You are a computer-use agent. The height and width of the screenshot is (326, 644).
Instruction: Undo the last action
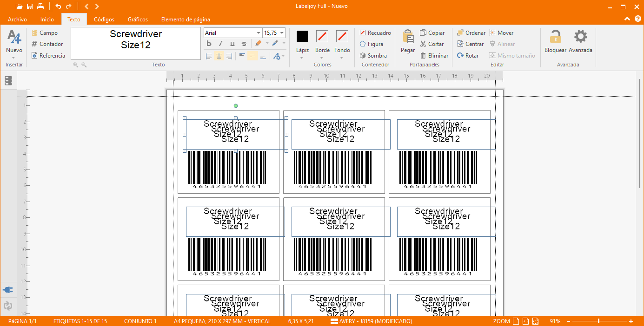pyautogui.click(x=58, y=7)
